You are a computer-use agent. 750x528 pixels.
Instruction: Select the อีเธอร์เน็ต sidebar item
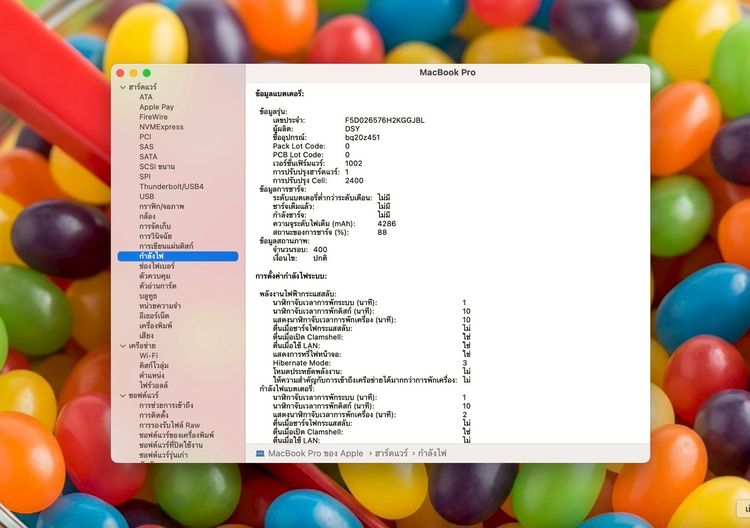pos(154,316)
